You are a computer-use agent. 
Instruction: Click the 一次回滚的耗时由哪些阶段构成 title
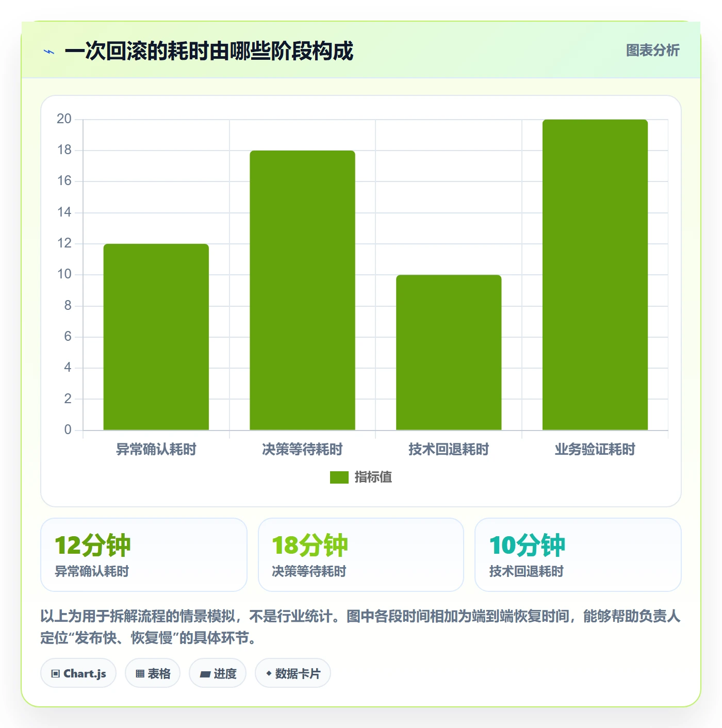tap(209, 52)
